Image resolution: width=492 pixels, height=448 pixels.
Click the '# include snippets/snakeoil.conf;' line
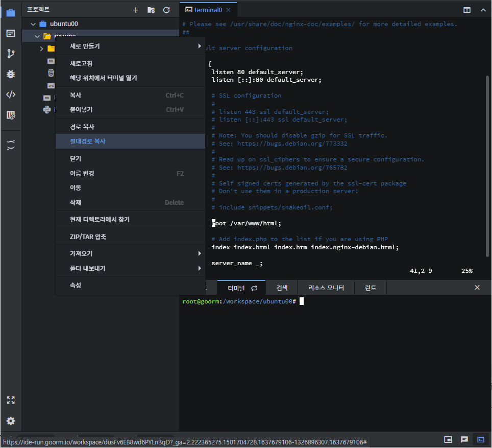(272, 207)
